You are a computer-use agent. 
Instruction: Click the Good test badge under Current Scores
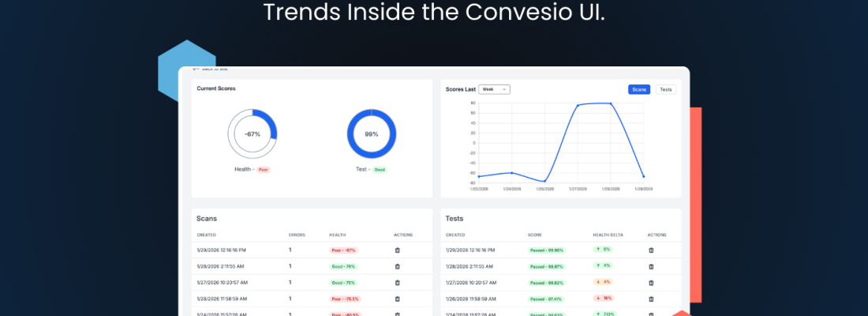click(x=380, y=170)
